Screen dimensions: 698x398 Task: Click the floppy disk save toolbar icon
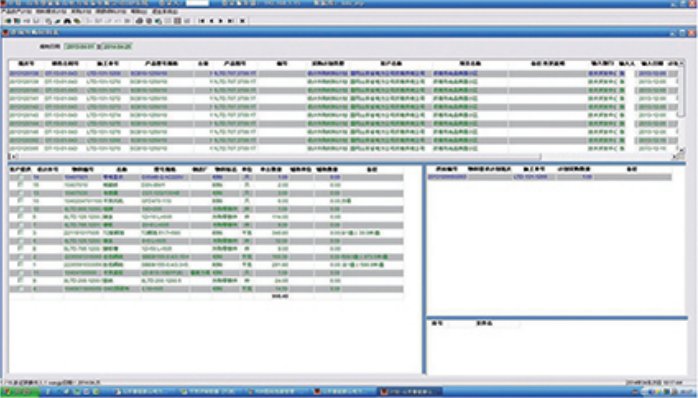(37, 21)
